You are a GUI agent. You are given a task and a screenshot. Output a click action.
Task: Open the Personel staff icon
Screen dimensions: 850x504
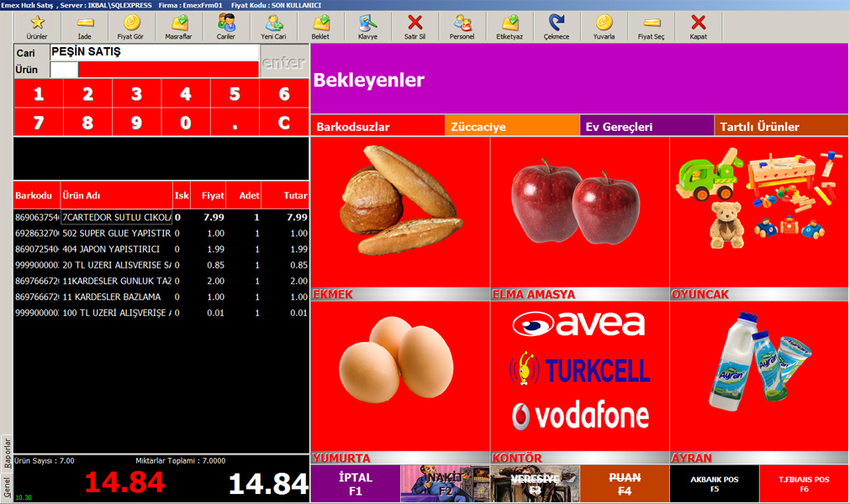click(462, 27)
